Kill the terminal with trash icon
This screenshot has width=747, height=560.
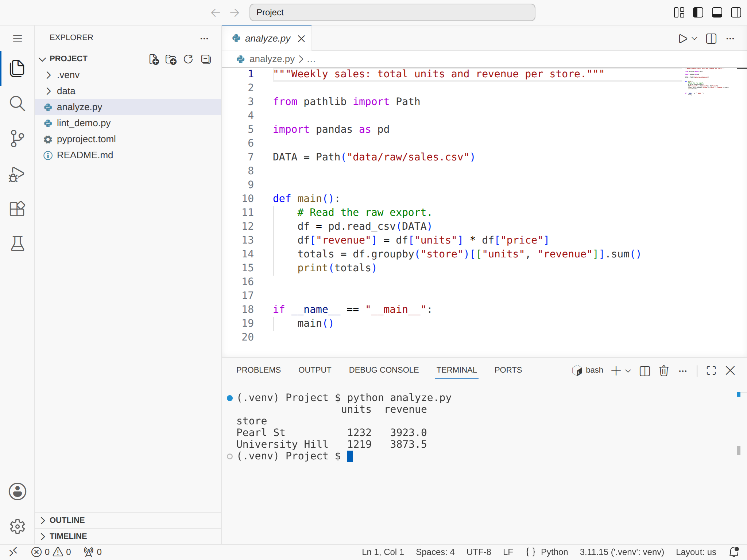point(664,371)
